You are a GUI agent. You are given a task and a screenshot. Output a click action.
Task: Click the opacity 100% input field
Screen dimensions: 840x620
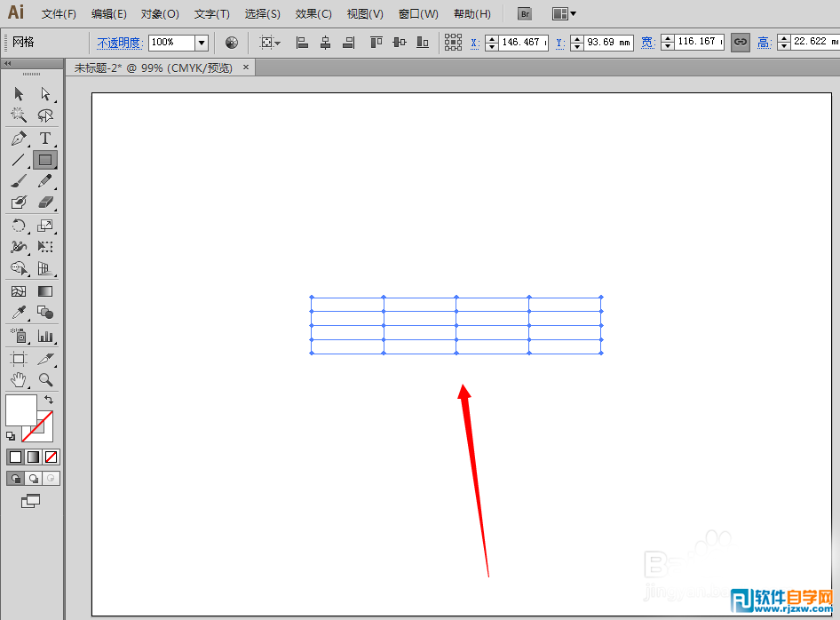click(171, 43)
